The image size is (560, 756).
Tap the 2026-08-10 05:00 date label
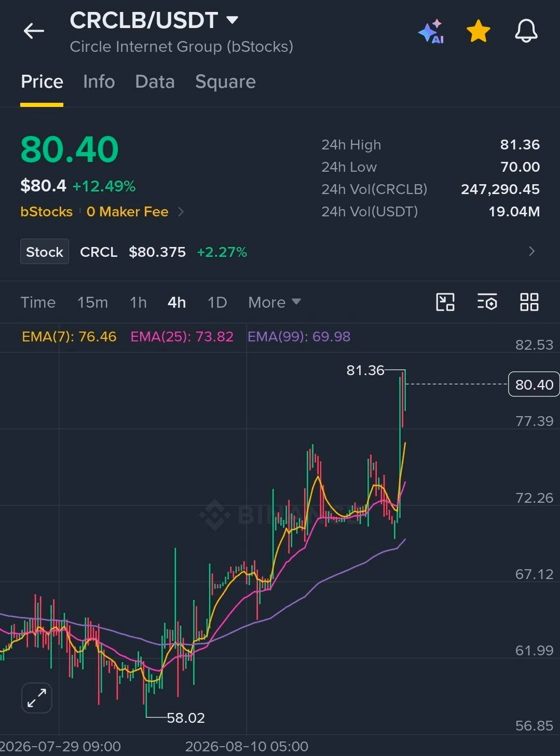[247, 747]
